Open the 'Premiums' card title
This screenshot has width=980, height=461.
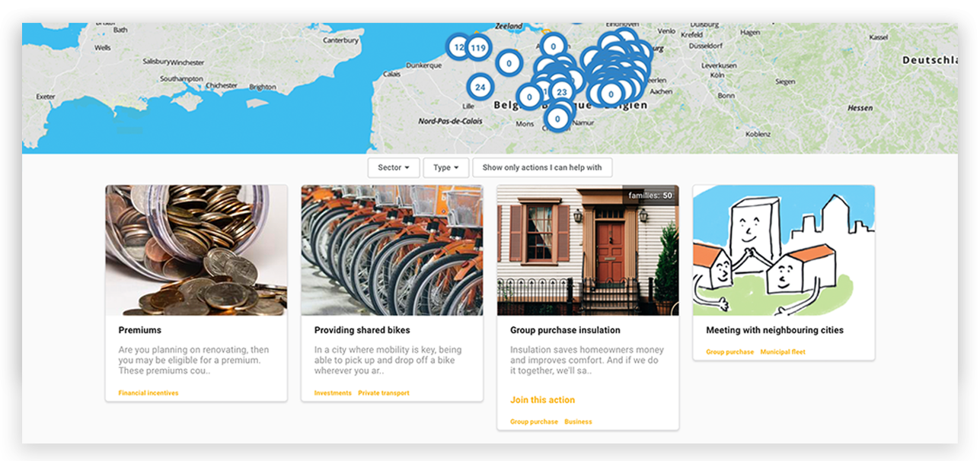pos(140,330)
